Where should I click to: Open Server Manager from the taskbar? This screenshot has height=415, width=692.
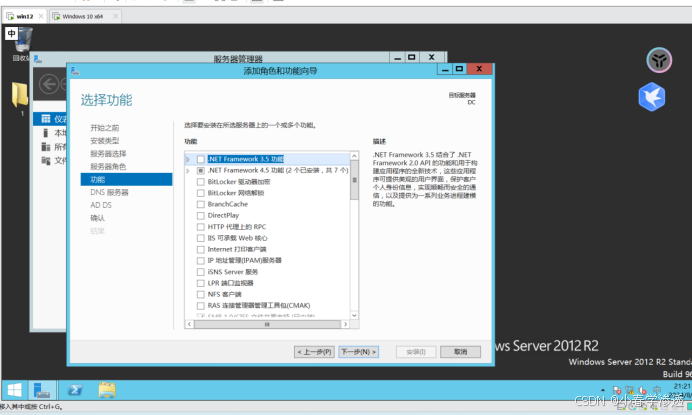(42, 390)
